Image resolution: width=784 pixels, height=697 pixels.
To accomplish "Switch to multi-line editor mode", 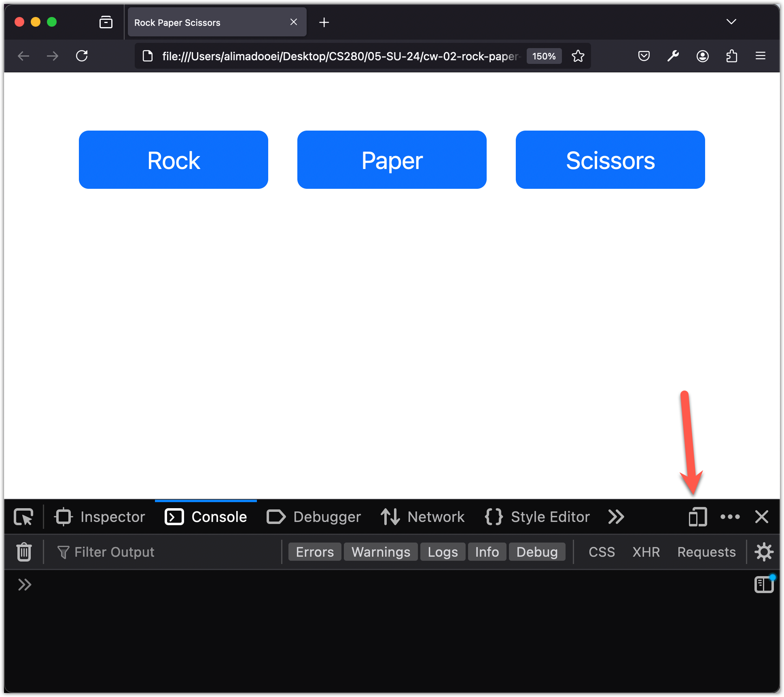I will pyautogui.click(x=764, y=585).
